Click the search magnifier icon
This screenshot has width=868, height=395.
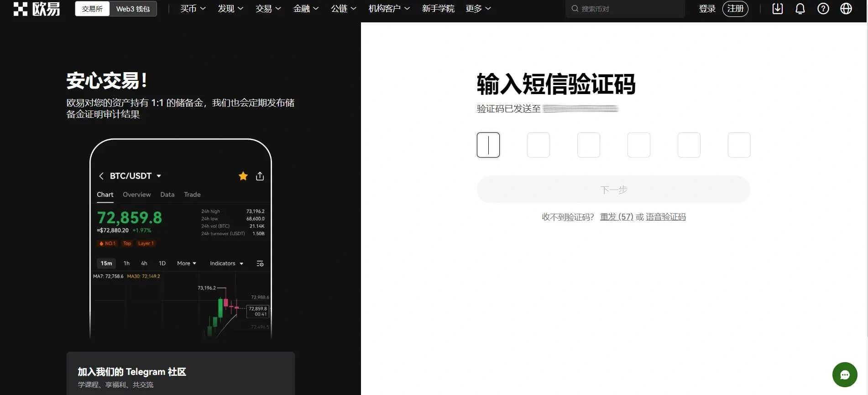[x=575, y=9]
